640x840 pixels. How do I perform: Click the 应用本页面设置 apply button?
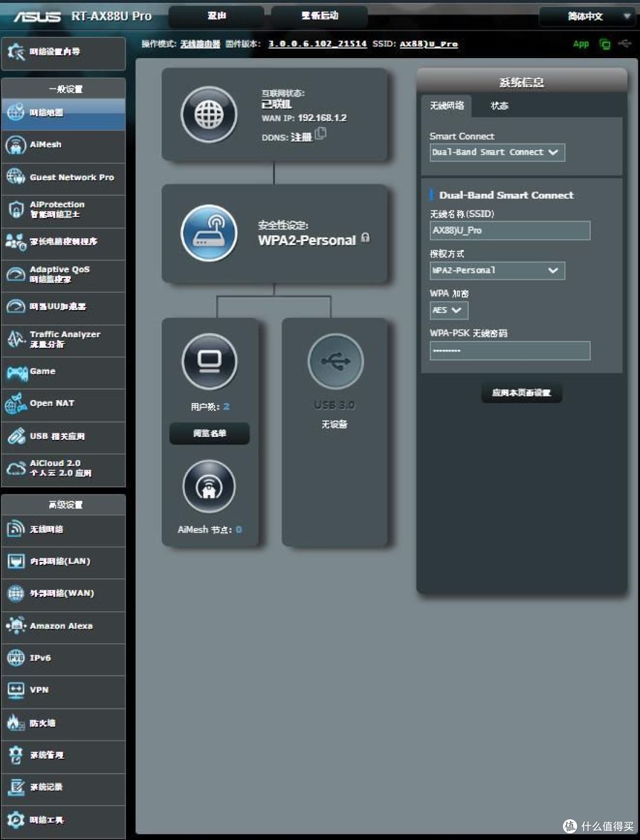coord(521,393)
